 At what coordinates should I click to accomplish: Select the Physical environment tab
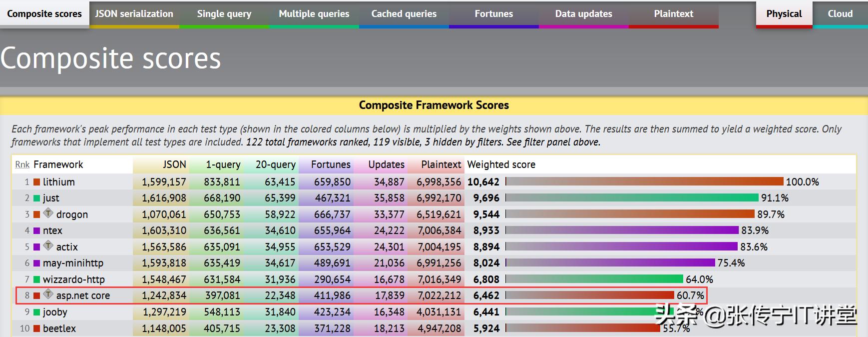coord(784,14)
